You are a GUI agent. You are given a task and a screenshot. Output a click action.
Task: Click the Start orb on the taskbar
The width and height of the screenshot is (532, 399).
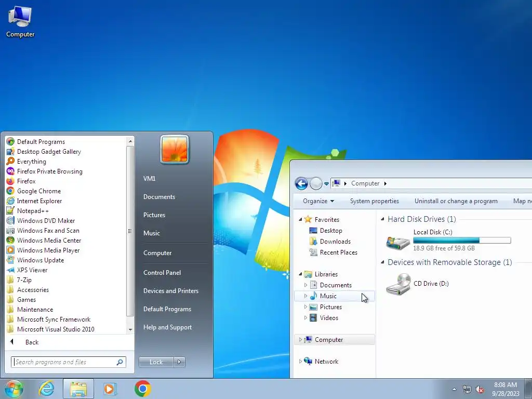pyautogui.click(x=14, y=389)
